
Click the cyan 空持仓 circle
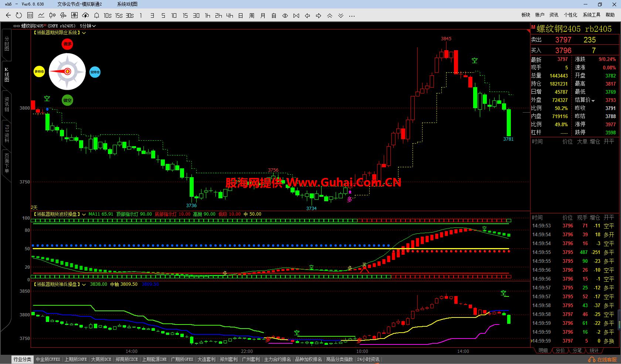coord(95,72)
